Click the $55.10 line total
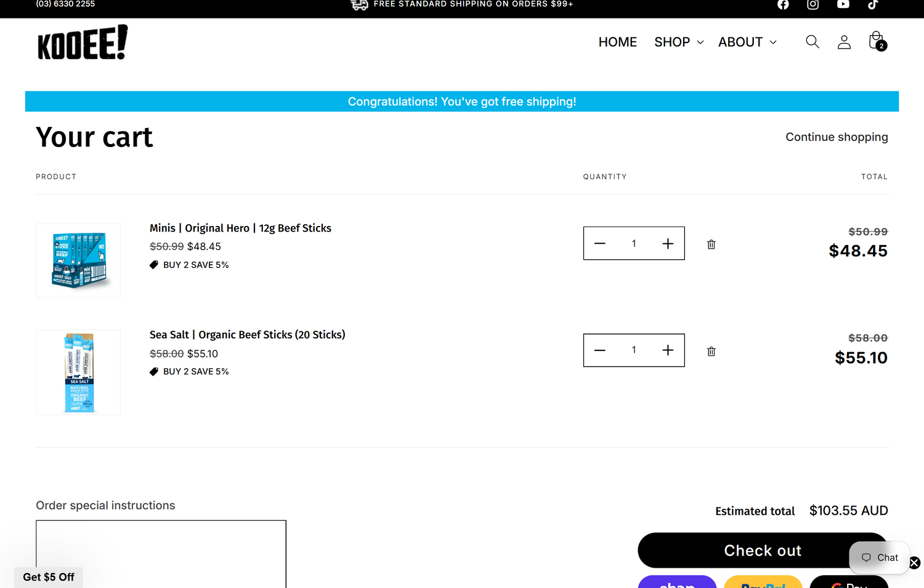Image resolution: width=924 pixels, height=588 pixels. point(861,358)
